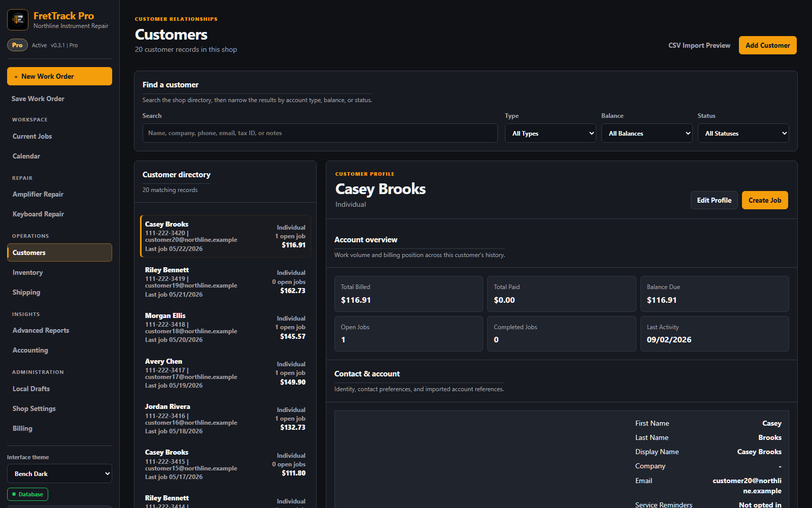Click the Display Name value Casey Brooks
812x508 pixels.
click(x=759, y=452)
